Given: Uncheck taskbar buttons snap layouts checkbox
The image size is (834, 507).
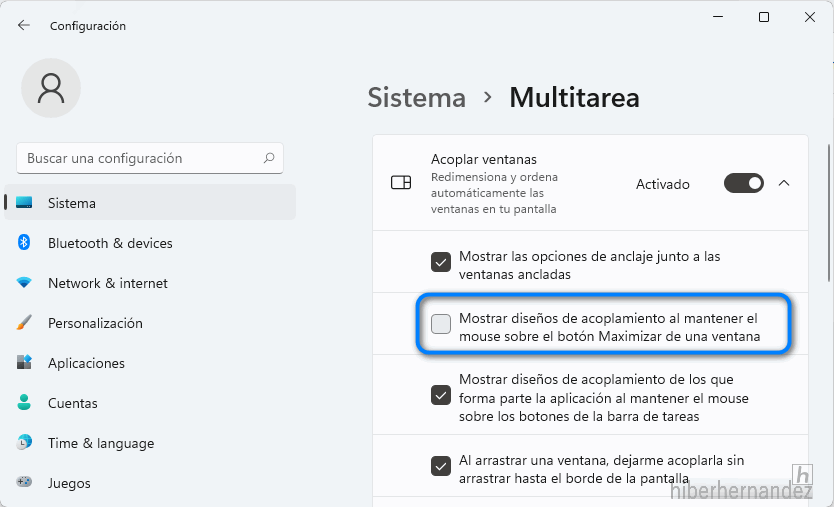Looking at the screenshot, I should [x=441, y=395].
